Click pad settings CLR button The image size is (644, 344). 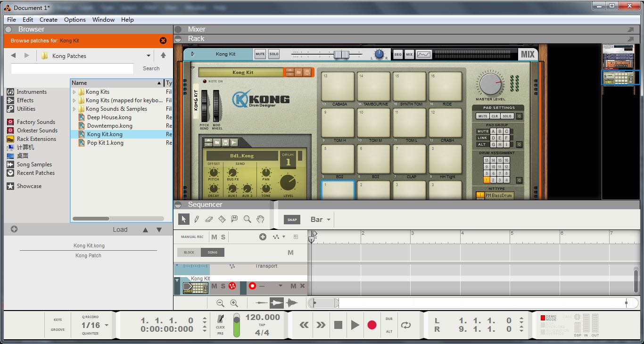[494, 116]
